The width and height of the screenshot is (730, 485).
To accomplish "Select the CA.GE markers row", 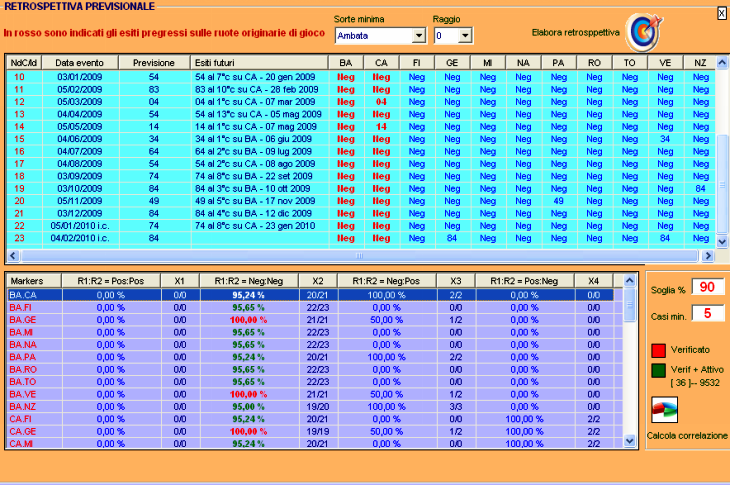I will click(315, 431).
